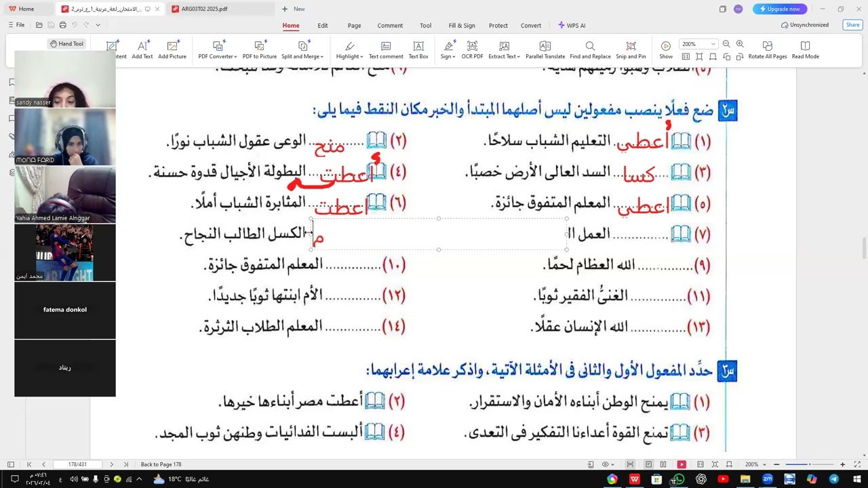
Task: Toggle single page view
Action: tap(649, 464)
